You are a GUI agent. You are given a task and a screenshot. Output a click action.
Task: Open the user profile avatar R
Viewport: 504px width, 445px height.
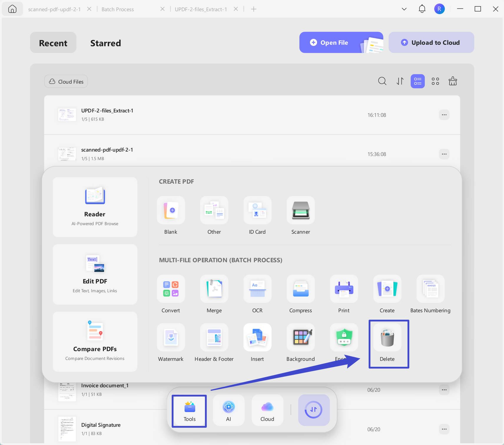click(x=439, y=9)
